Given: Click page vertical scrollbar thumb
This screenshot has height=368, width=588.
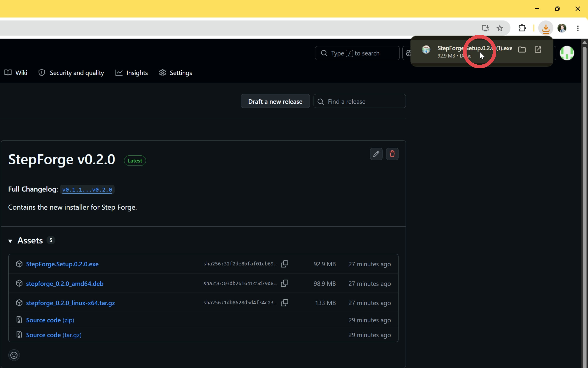Looking at the screenshot, I should point(584,207).
